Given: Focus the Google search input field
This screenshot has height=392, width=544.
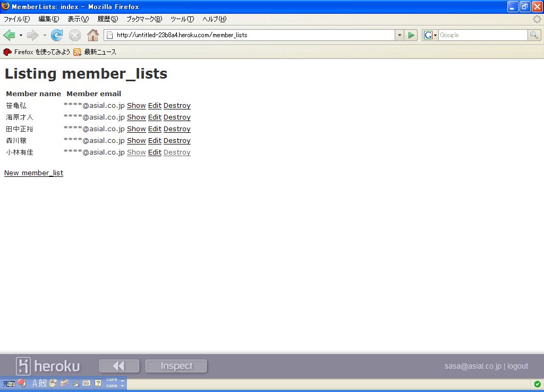Looking at the screenshot, I should point(482,35).
